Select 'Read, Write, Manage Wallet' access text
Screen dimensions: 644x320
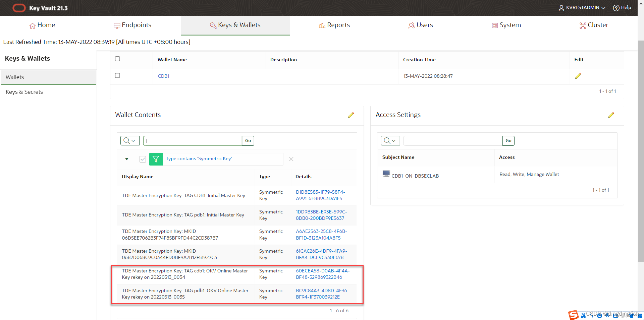[529, 174]
